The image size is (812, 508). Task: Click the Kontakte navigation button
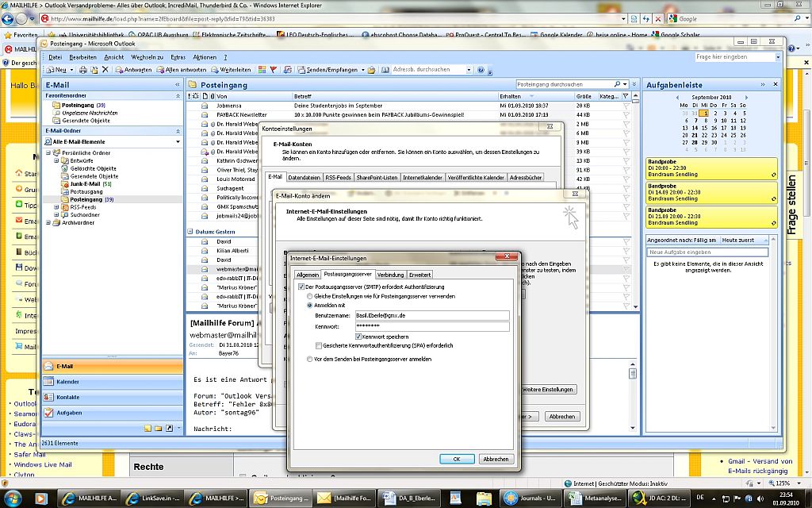click(113, 397)
